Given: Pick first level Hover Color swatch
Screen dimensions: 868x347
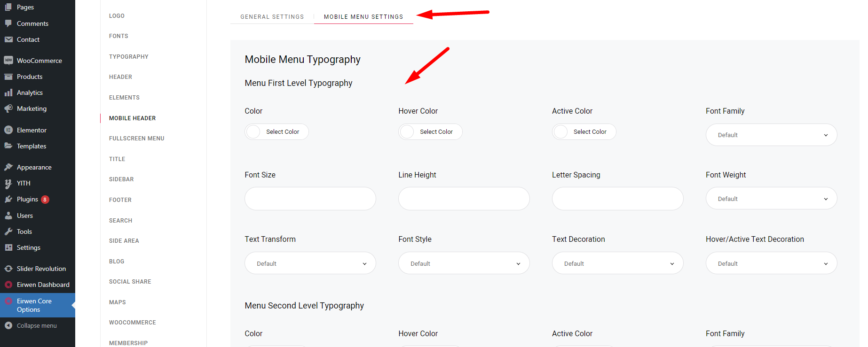Looking at the screenshot, I should click(407, 132).
